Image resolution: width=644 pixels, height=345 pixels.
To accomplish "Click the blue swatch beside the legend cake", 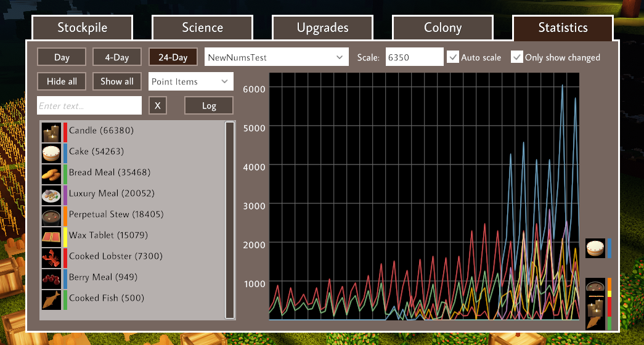I will [609, 248].
